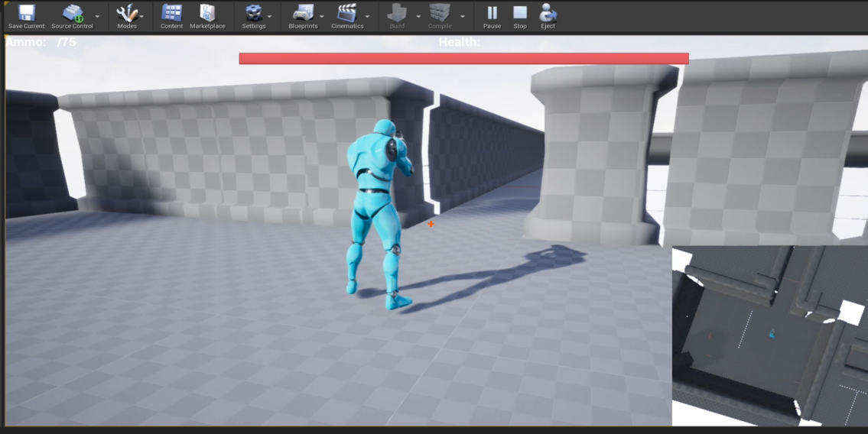Click the red Health bar
This screenshot has height=434, width=868.
[464, 59]
